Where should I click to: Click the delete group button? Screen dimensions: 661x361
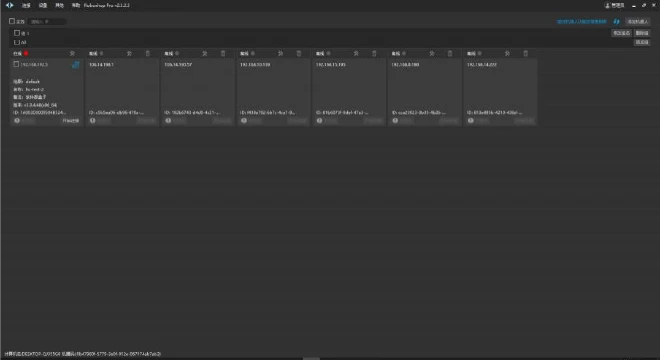click(x=642, y=33)
